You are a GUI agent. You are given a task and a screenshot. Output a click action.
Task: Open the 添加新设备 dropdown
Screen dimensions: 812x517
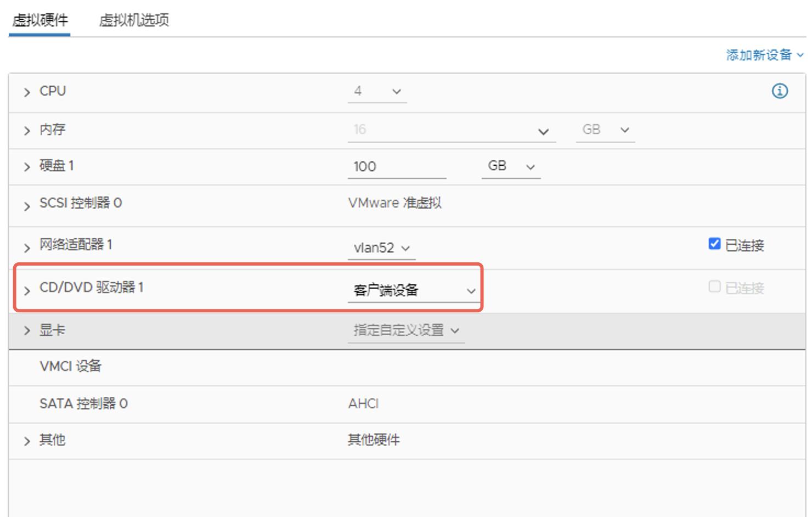765,55
